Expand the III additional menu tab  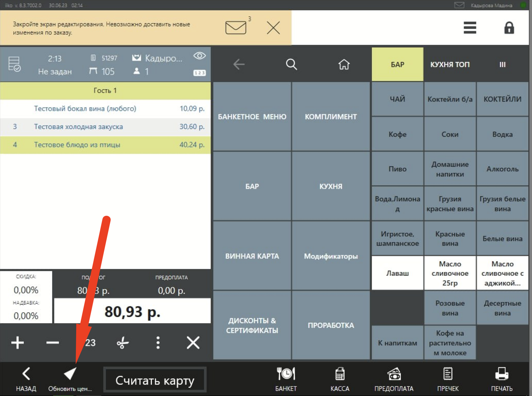(x=502, y=64)
